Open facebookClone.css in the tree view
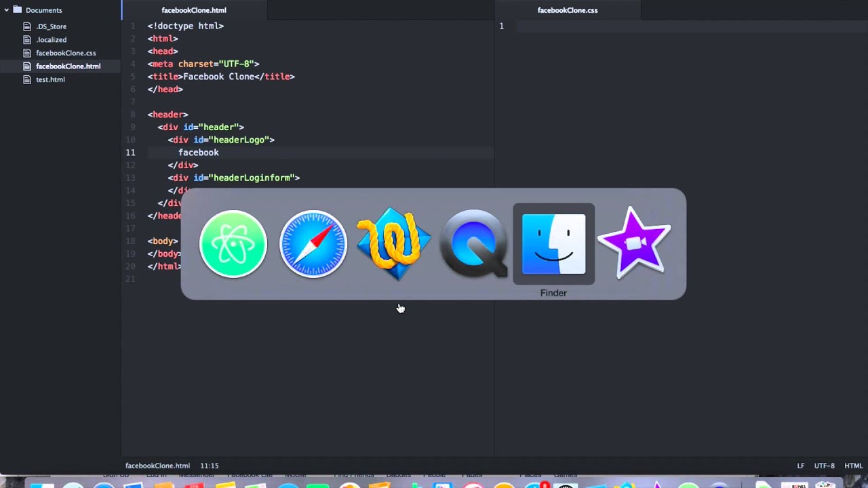 pos(66,53)
